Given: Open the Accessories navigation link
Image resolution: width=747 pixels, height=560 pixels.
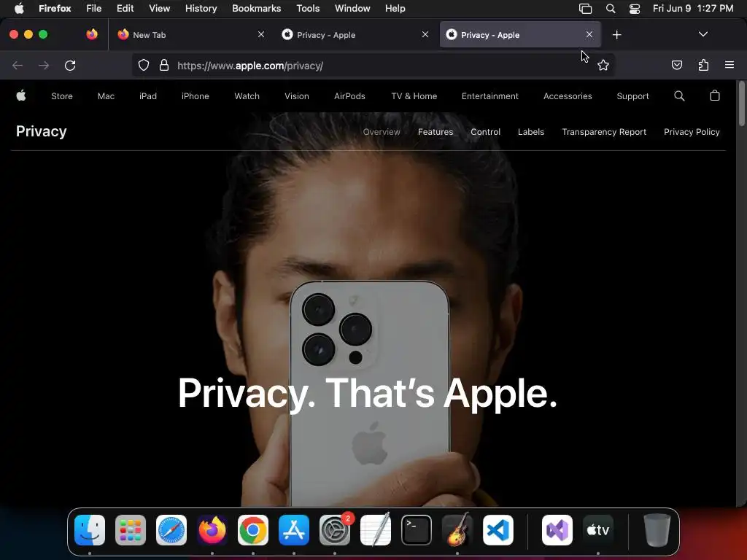Looking at the screenshot, I should pyautogui.click(x=568, y=96).
